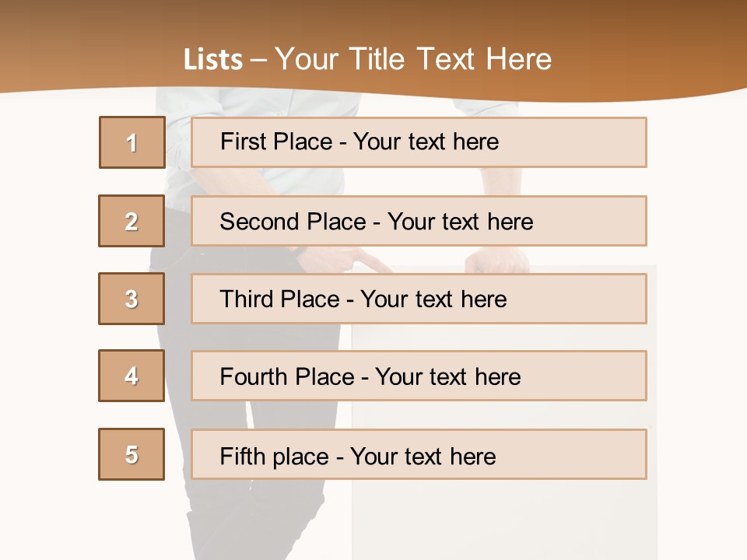Select the "Third Place" text bar
Viewport: 747px width, 560px height.
[419, 299]
